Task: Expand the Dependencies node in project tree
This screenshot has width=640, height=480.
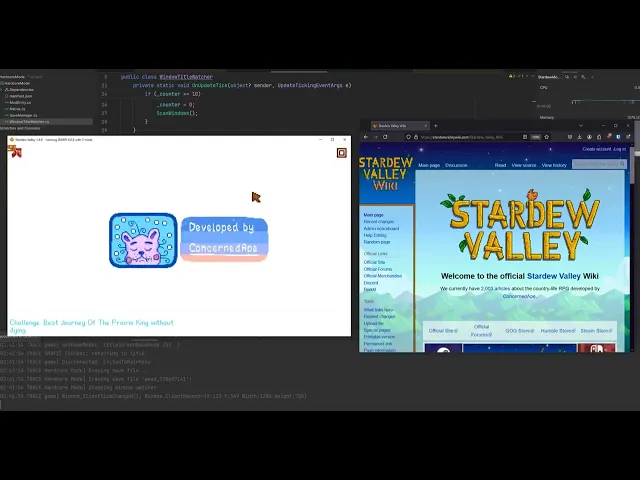Action: pos(3,89)
